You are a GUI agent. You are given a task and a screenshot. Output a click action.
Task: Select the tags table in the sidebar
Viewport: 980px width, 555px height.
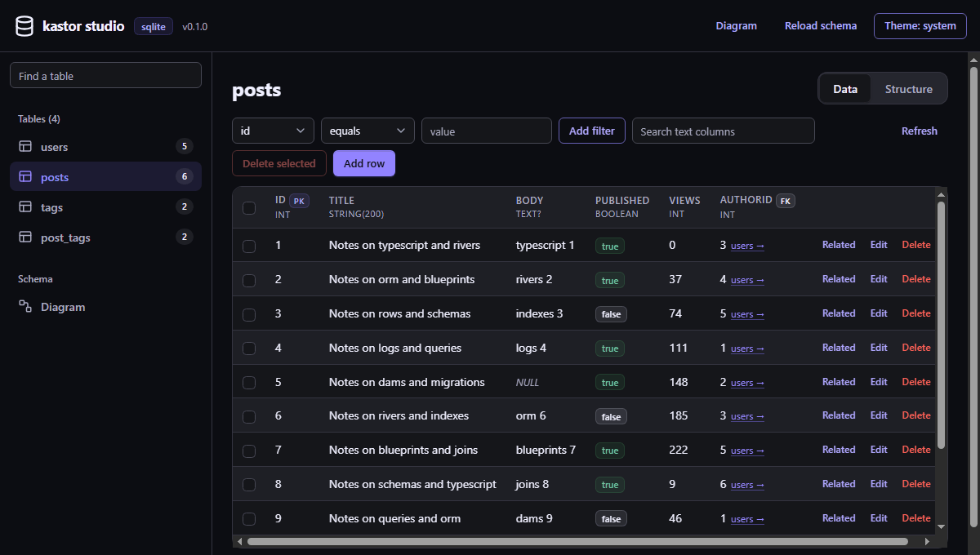(x=105, y=207)
